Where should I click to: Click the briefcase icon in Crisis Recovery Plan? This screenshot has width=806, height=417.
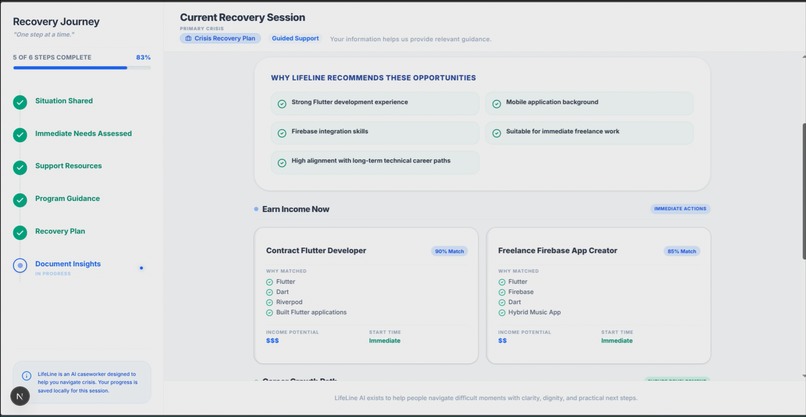(188, 39)
